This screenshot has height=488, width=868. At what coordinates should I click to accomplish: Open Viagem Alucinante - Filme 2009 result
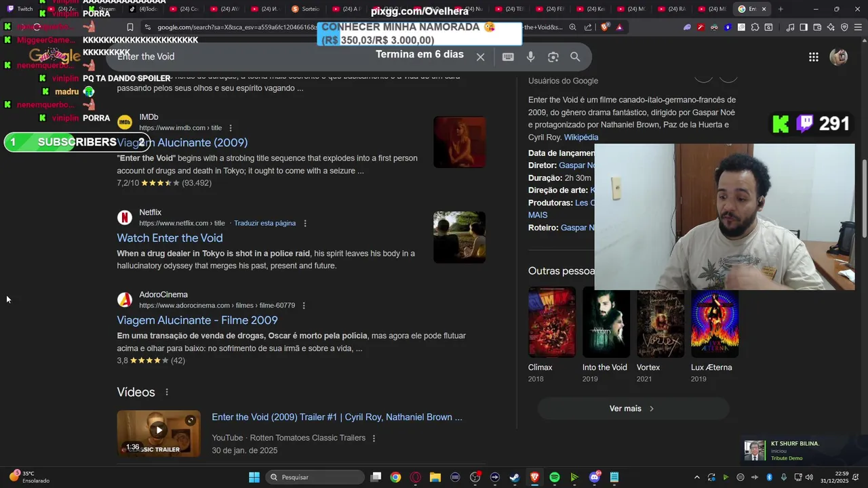(197, 320)
